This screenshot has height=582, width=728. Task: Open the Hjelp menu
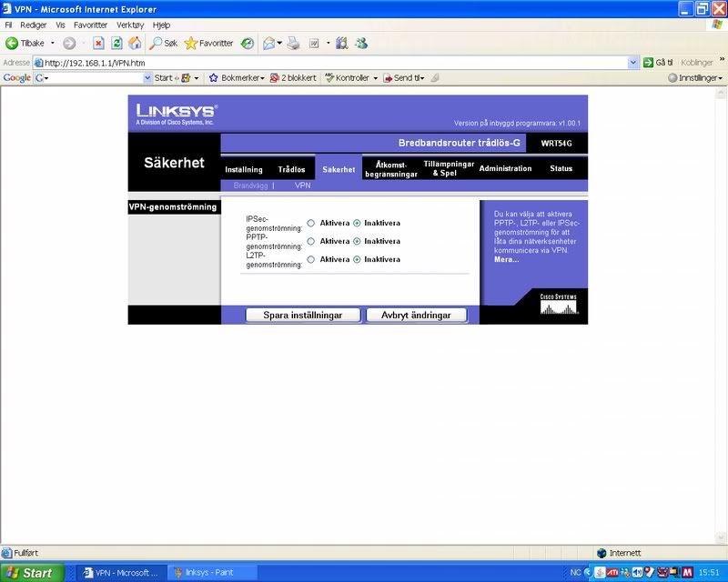tap(162, 25)
